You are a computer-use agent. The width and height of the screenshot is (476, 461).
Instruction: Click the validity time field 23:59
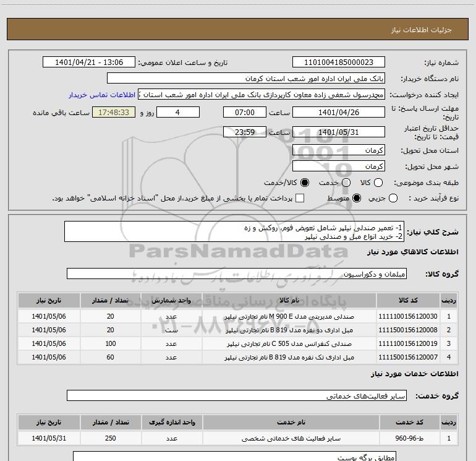click(x=245, y=132)
